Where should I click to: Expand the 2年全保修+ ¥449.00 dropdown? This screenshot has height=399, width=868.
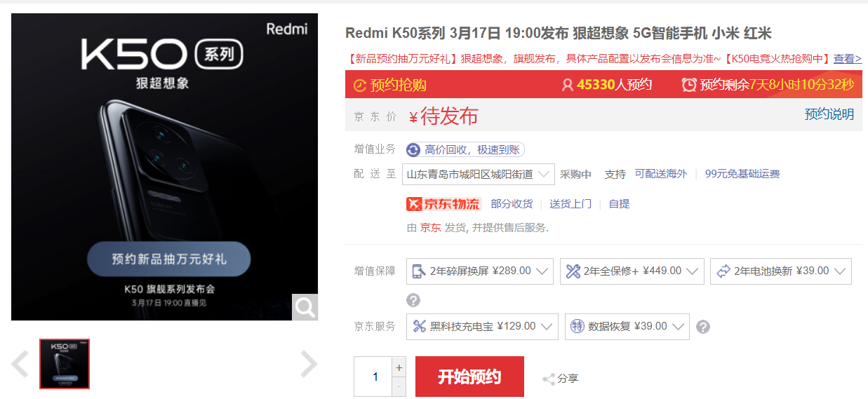tap(632, 271)
